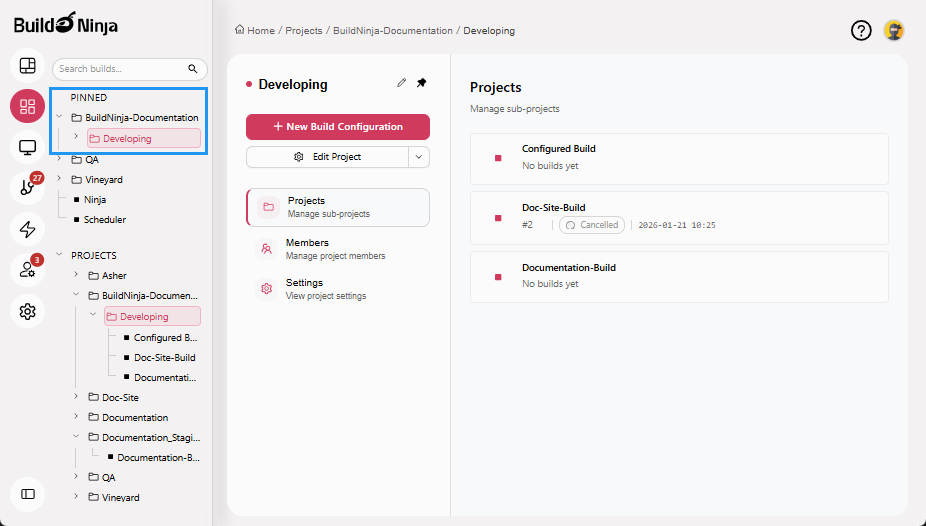Click timestamp 2026-01-21 10:25
Image resolution: width=926 pixels, height=526 pixels.
pos(677,225)
